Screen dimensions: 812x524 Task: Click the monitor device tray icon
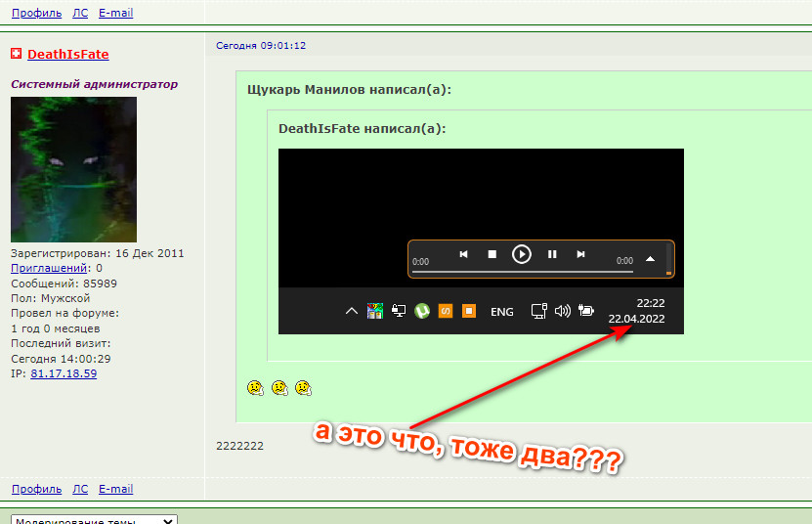coord(399,311)
